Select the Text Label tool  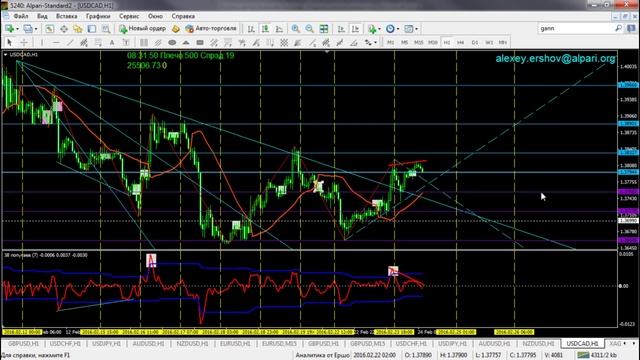[x=126, y=42]
